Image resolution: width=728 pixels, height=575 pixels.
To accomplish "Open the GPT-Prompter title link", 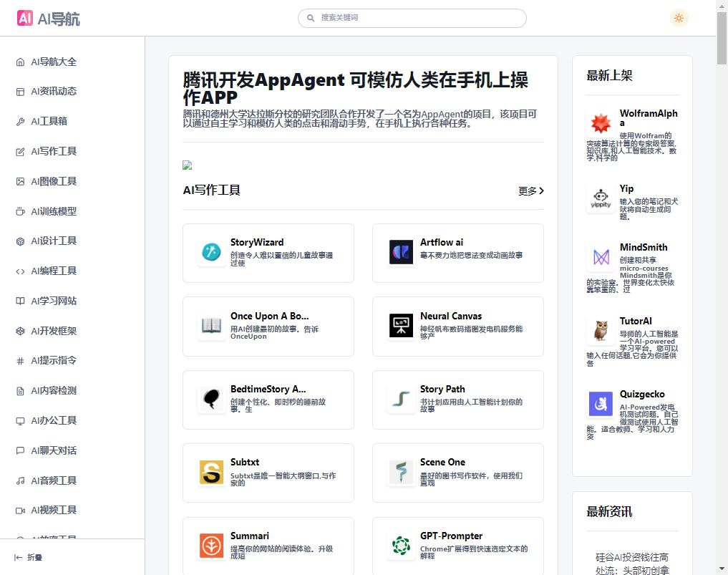I will click(451, 536).
